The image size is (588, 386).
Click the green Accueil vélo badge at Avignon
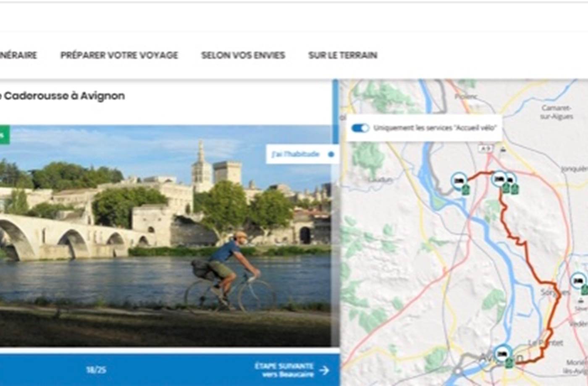pos(509,363)
